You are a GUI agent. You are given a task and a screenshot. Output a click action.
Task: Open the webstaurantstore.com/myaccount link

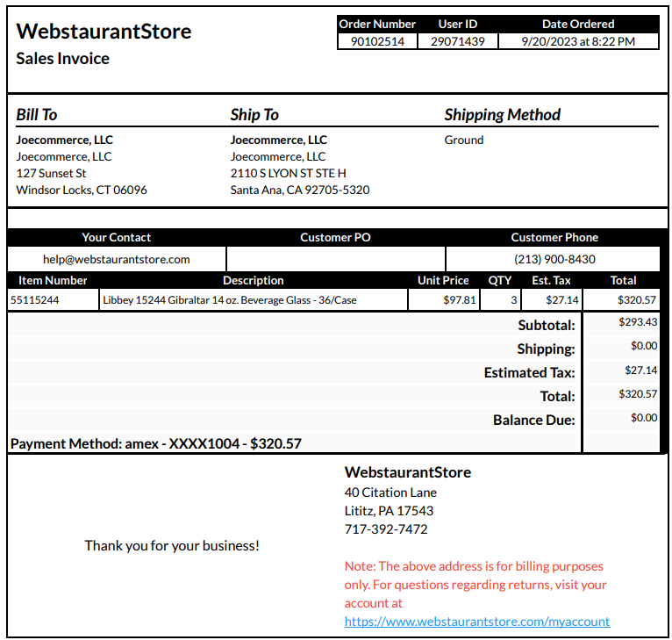point(477,622)
